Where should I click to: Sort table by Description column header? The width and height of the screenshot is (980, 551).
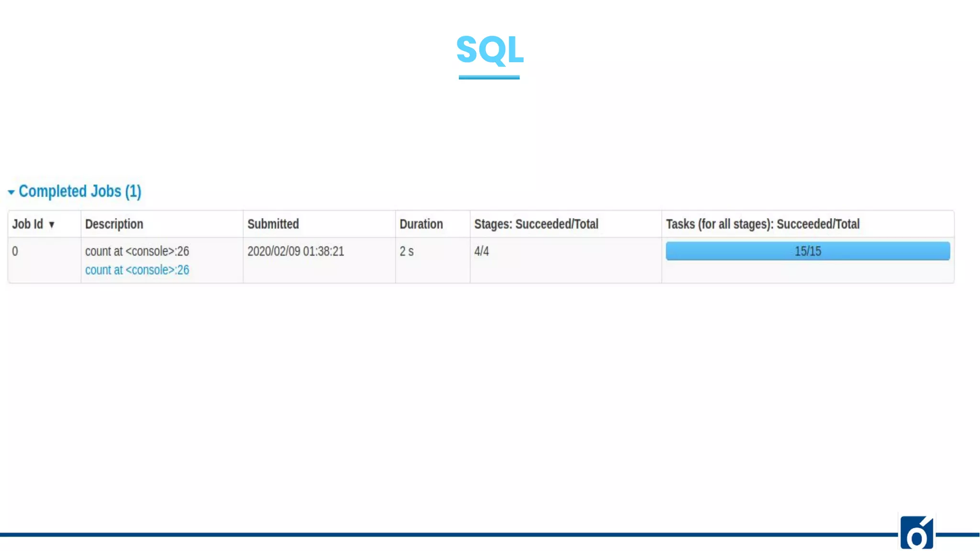(114, 224)
